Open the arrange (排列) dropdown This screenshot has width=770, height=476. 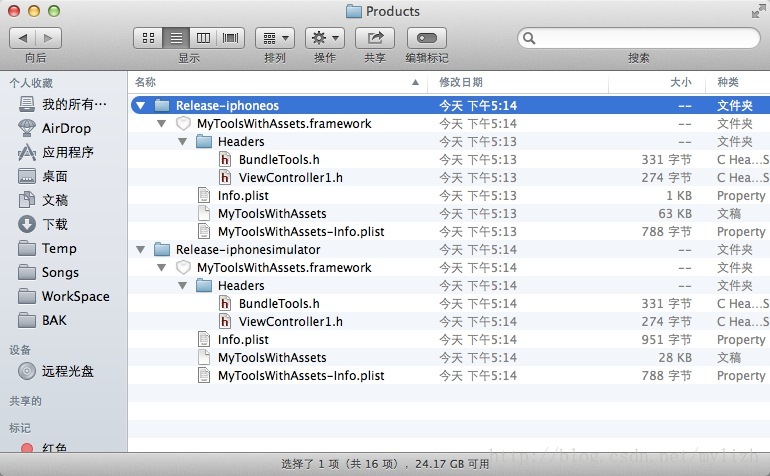pos(275,38)
